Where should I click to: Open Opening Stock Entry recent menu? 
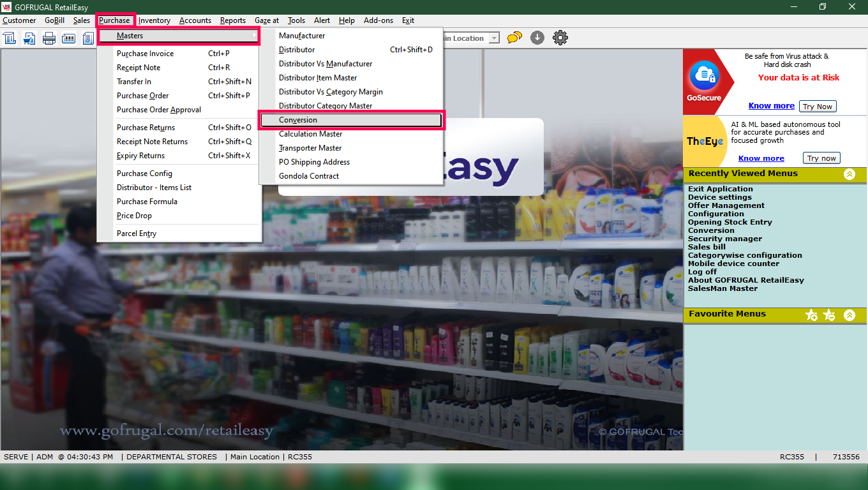(x=730, y=222)
